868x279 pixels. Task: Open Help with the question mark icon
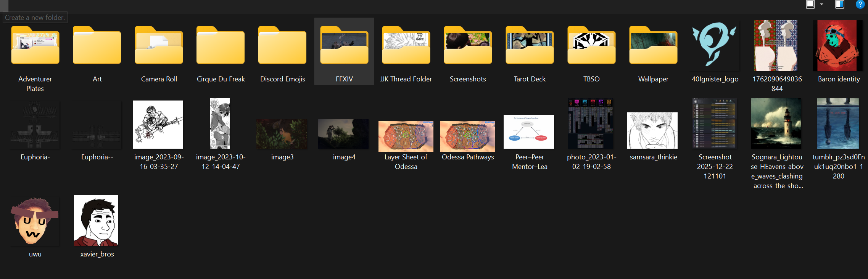[860, 4]
